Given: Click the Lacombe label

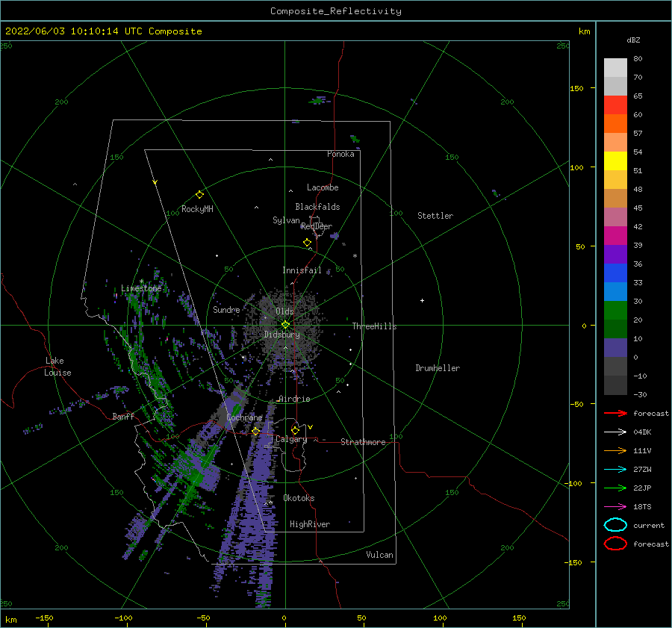Looking at the screenshot, I should 323,187.
